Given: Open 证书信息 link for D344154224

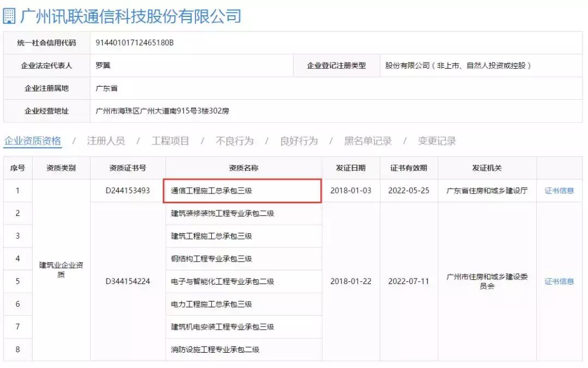Looking at the screenshot, I should (559, 282).
